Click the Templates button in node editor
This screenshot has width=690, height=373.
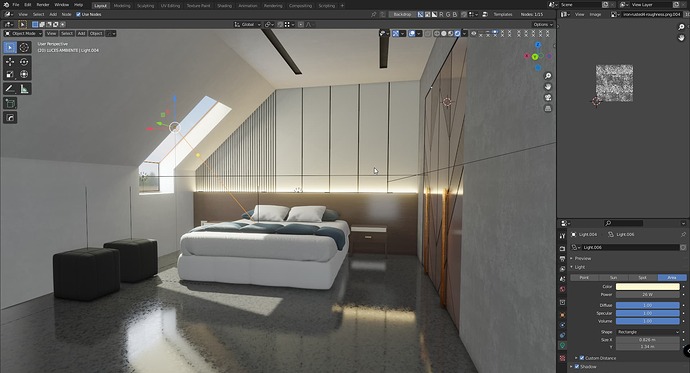503,15
